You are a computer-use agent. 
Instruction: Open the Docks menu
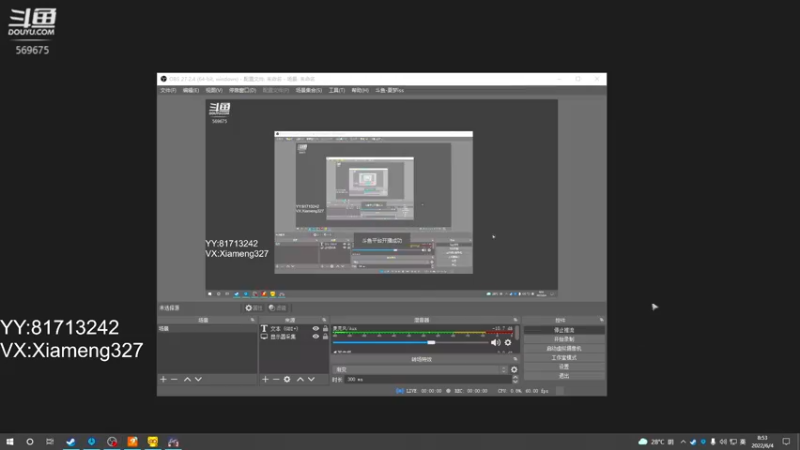point(242,90)
